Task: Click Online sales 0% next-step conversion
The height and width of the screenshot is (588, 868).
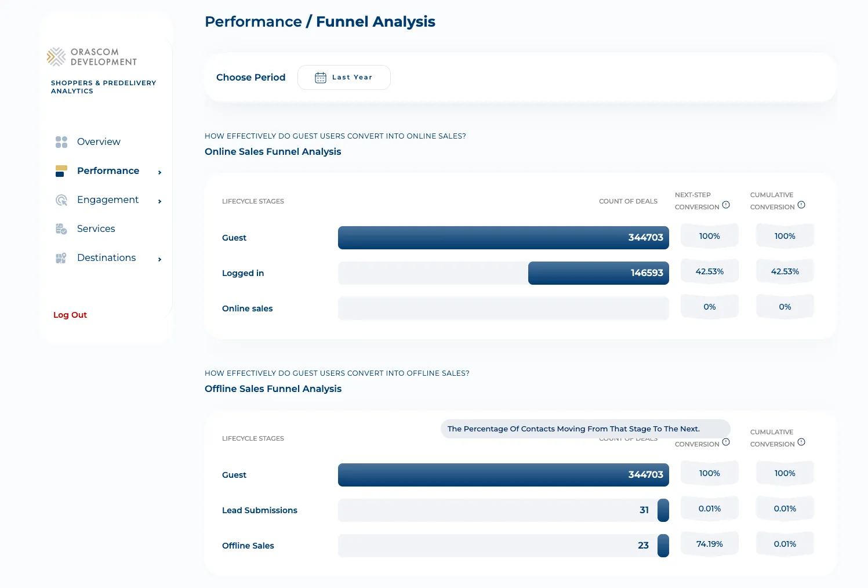Action: click(x=710, y=307)
